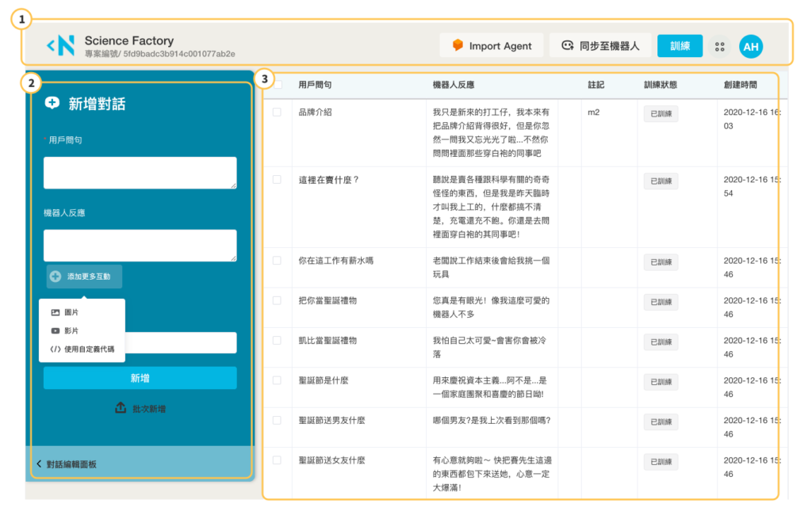Click the blue 訓練 button
This screenshot has height=515, width=812.
[x=680, y=45]
